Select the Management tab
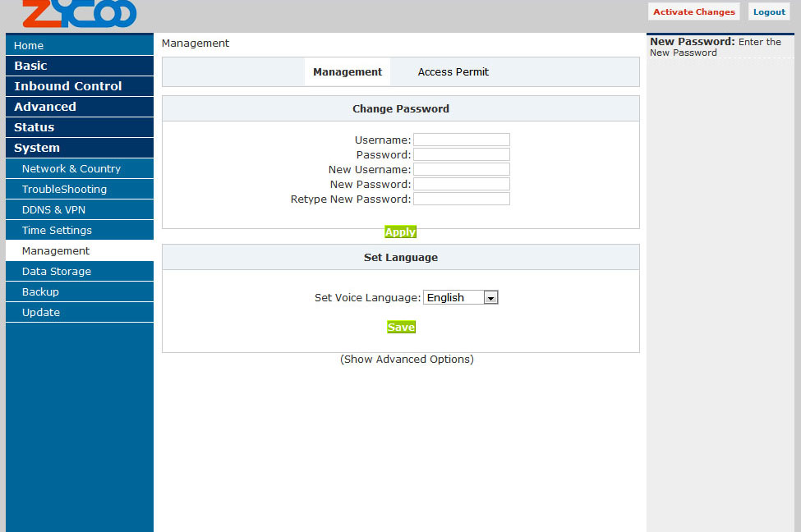The width and height of the screenshot is (801, 532). [x=348, y=72]
